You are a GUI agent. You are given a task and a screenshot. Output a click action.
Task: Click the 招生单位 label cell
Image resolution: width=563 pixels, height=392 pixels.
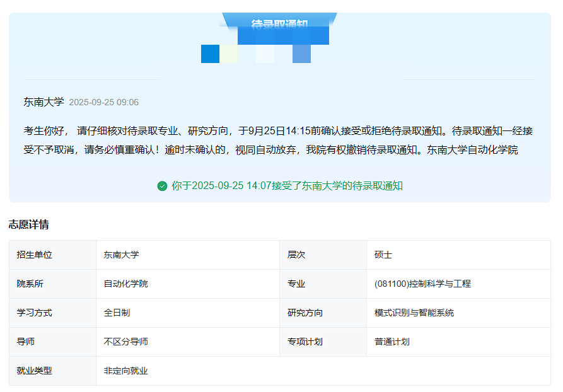click(53, 255)
